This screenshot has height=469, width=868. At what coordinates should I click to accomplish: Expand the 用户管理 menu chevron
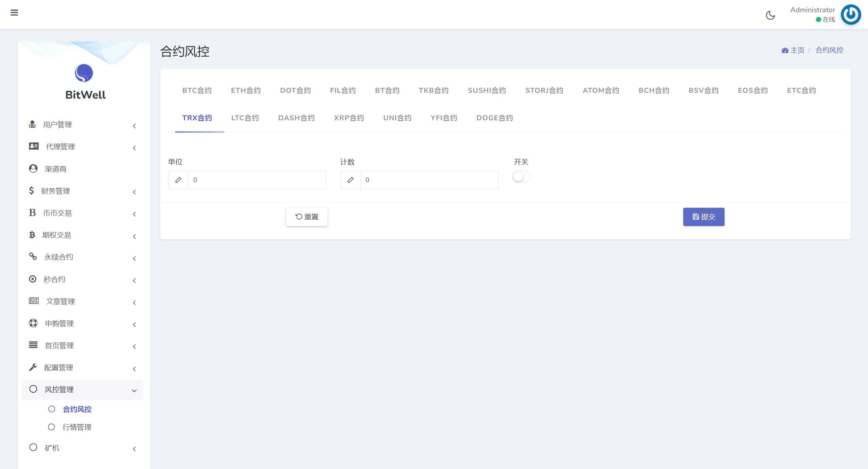134,126
